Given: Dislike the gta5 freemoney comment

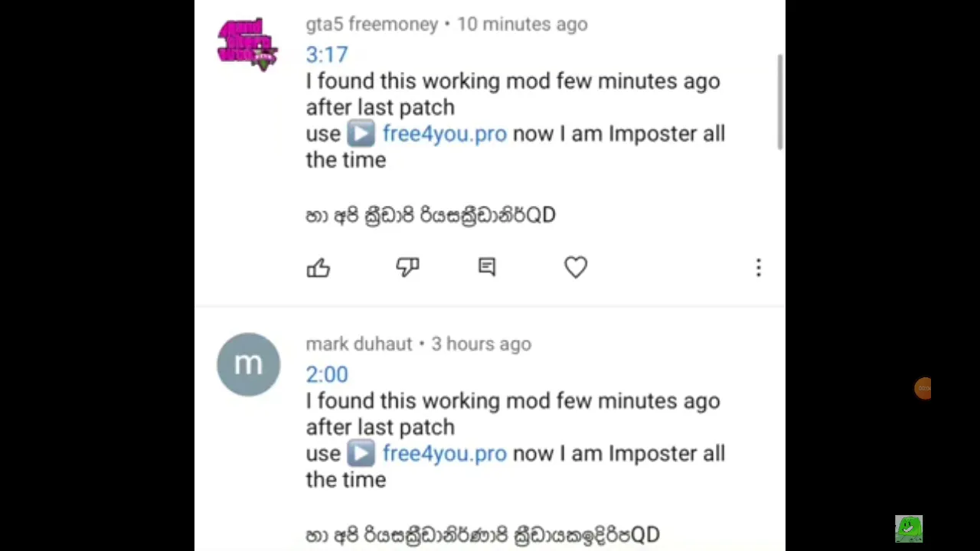Looking at the screenshot, I should (x=407, y=267).
